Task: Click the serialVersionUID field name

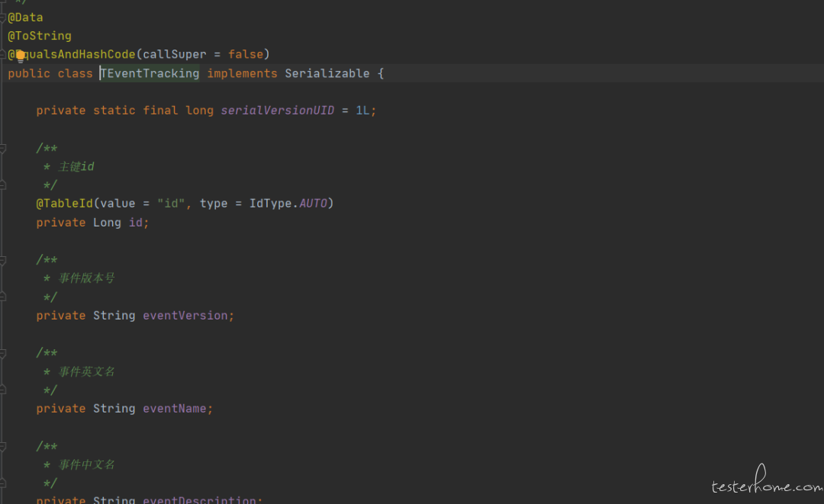Action: (x=278, y=111)
